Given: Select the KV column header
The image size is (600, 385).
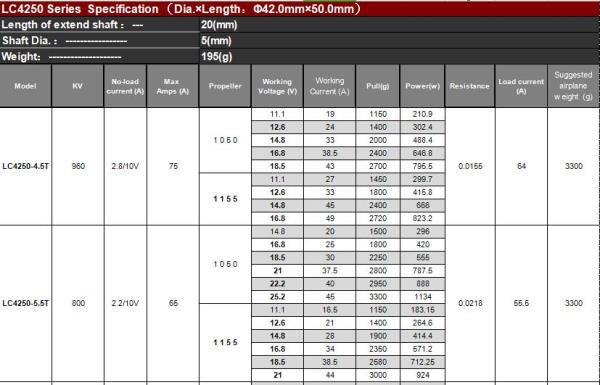Looking at the screenshot, I should point(78,86).
